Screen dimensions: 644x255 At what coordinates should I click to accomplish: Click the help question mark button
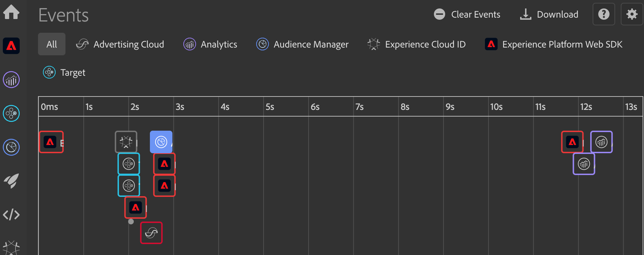click(604, 14)
